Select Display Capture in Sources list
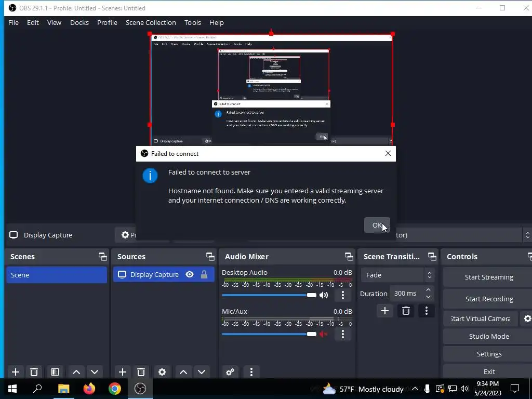Viewport: 532px width, 399px height. tap(164, 274)
